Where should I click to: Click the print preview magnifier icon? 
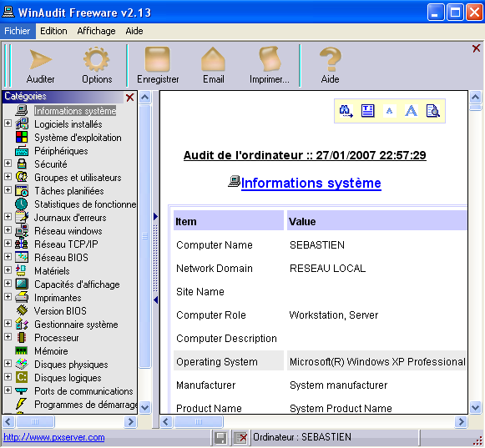433,111
